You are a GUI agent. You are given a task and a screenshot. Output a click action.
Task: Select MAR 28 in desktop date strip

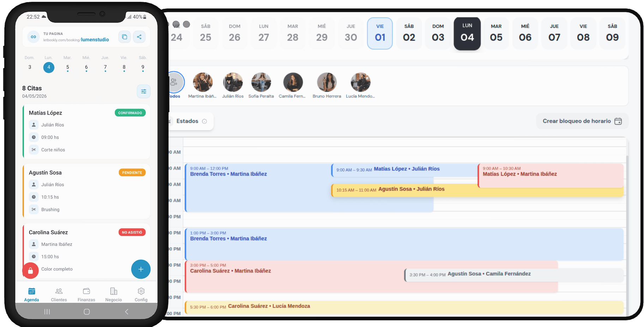coord(293,33)
